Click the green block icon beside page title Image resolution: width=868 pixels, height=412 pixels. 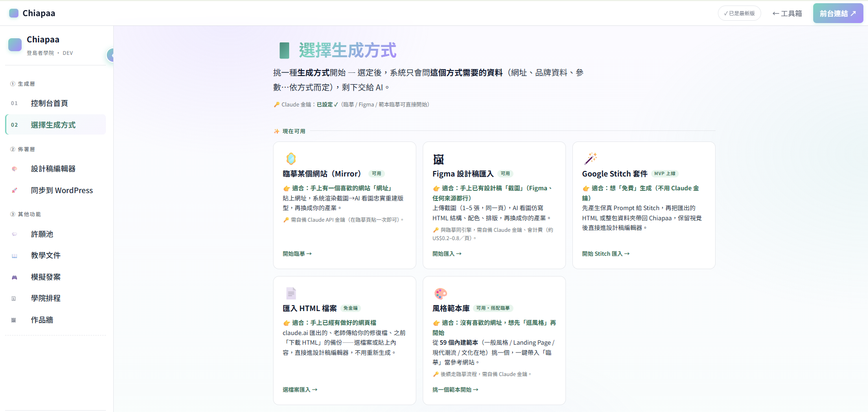pos(284,50)
